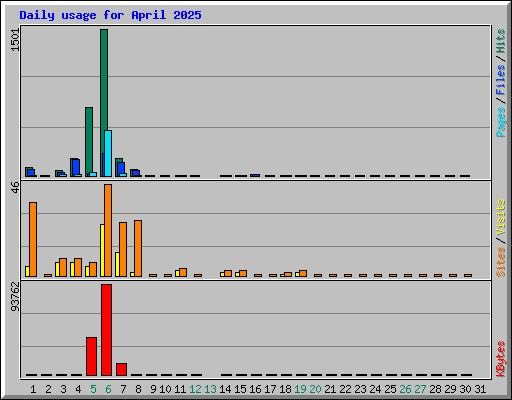Click day label 8 on the x-axis
512x400 pixels.
pyautogui.click(x=138, y=389)
